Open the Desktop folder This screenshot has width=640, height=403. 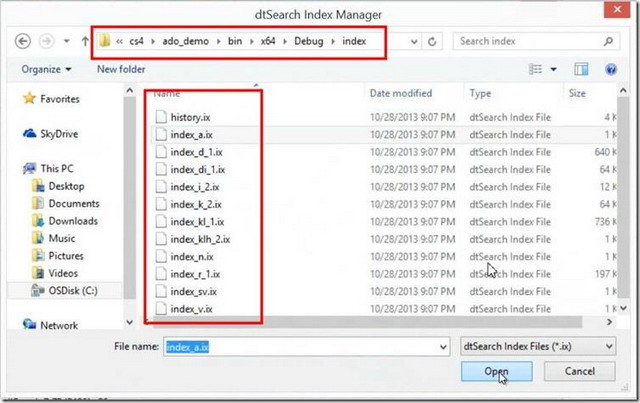[58, 186]
